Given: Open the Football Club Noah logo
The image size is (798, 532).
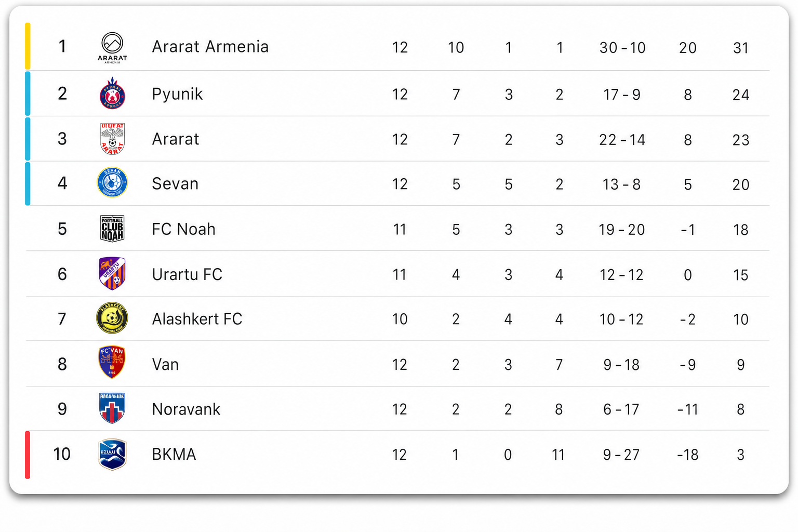Looking at the screenshot, I should 112,229.
